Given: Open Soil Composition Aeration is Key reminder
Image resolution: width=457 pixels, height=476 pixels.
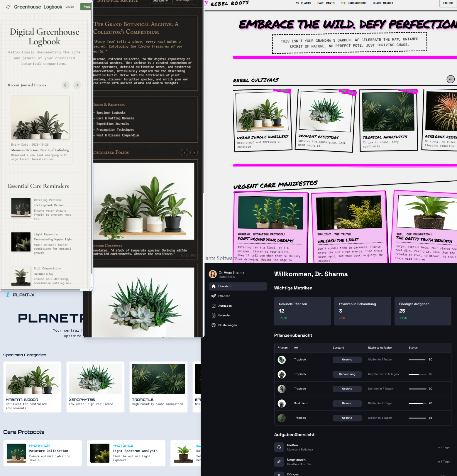Looking at the screenshot, I should [45, 276].
